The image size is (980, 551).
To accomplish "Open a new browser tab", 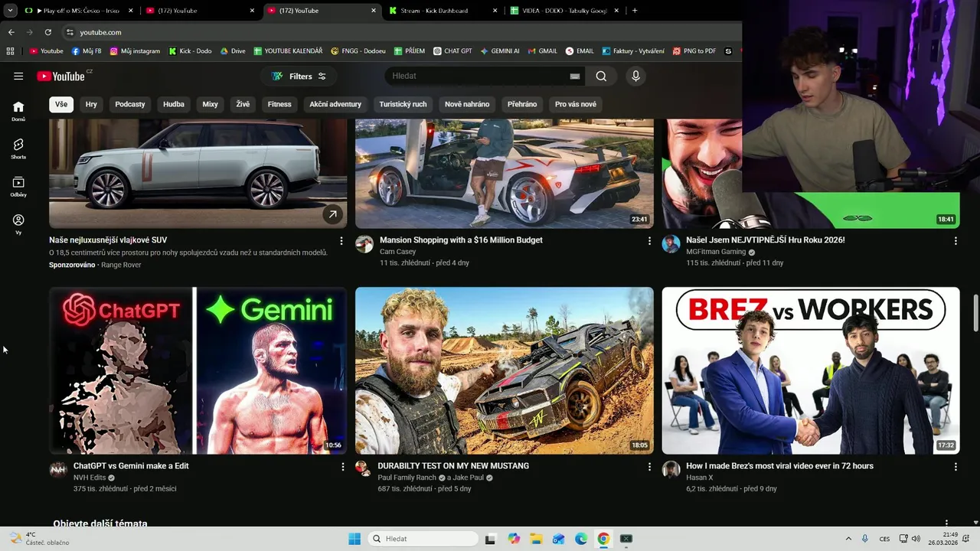I will pyautogui.click(x=635, y=11).
